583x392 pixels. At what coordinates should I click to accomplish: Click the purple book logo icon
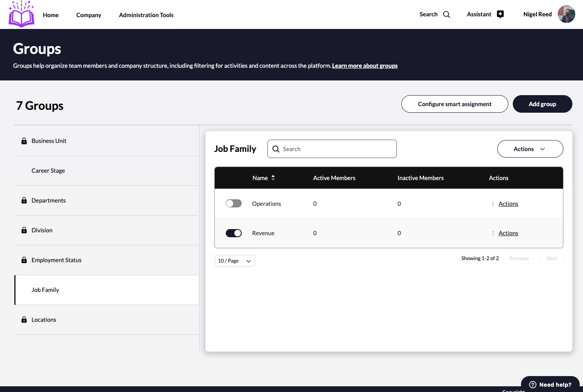click(x=21, y=15)
